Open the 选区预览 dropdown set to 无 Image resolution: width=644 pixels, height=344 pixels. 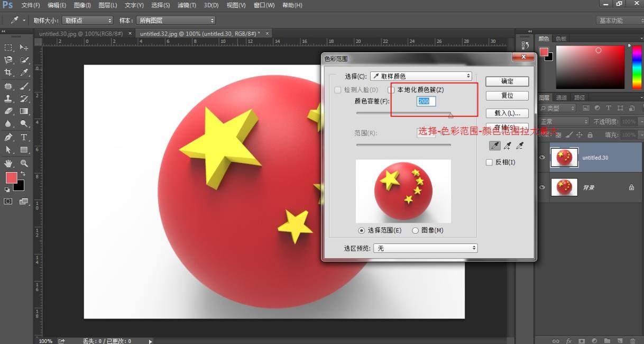[426, 247]
